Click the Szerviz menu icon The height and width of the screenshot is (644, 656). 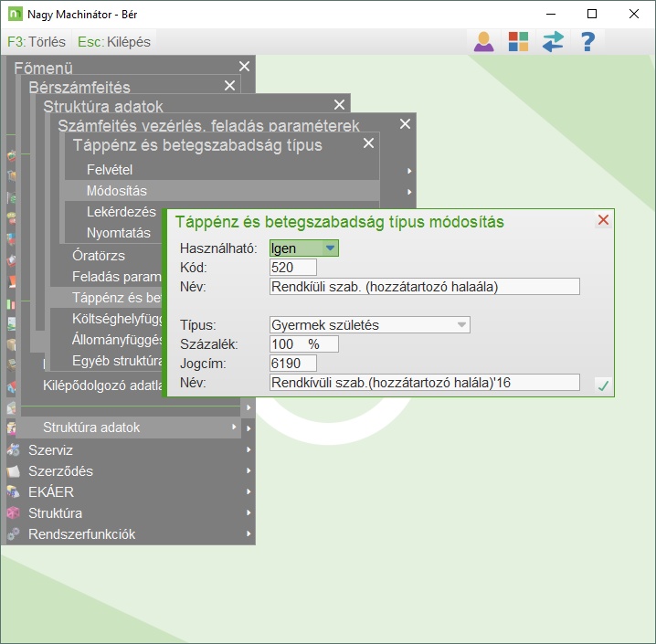pyautogui.click(x=13, y=450)
